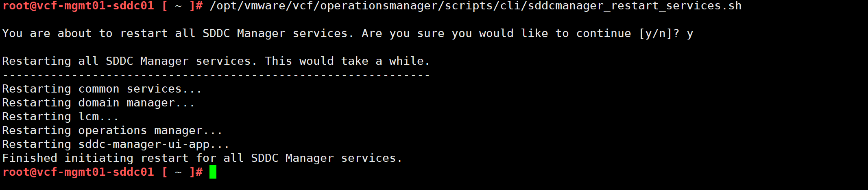Click the 'Restarting operations manager...' line
The width and height of the screenshot is (868, 190).
pyautogui.click(x=112, y=130)
